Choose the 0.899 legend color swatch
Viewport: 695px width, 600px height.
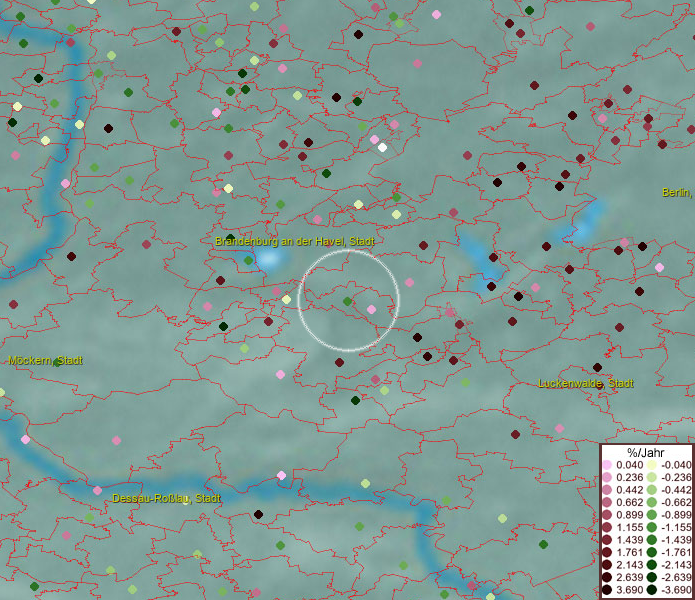tap(607, 515)
